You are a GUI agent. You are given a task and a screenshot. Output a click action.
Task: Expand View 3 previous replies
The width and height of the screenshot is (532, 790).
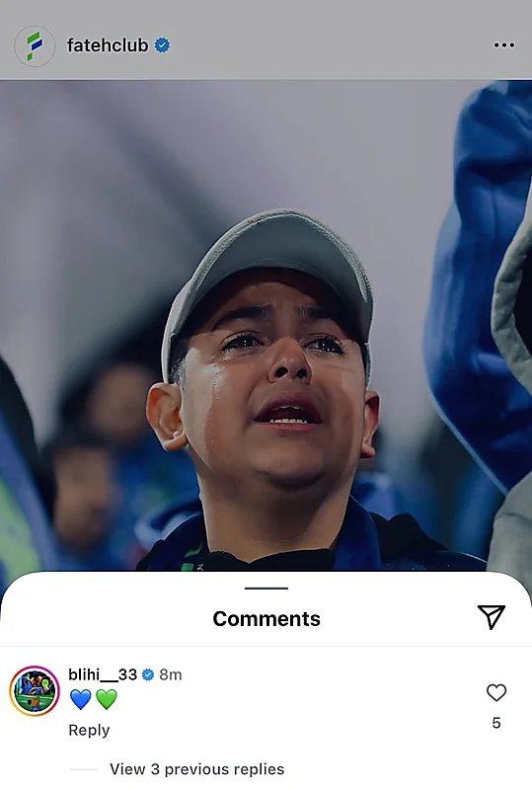tap(197, 769)
